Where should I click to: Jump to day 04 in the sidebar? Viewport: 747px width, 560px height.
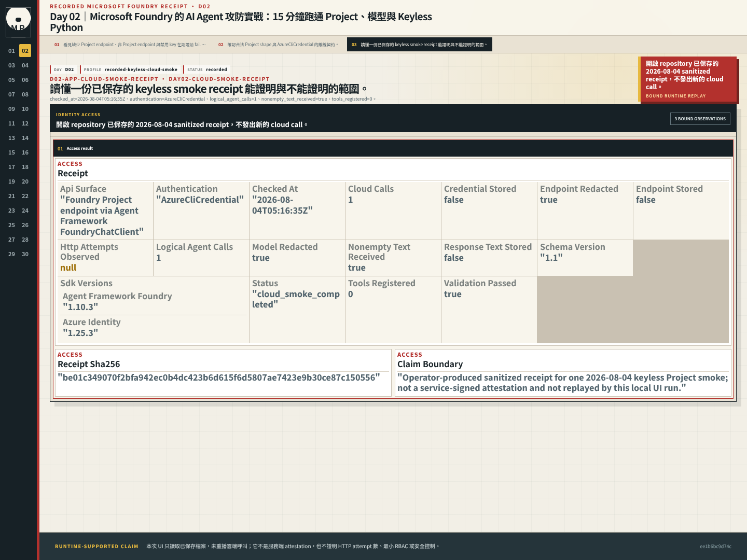25,65
